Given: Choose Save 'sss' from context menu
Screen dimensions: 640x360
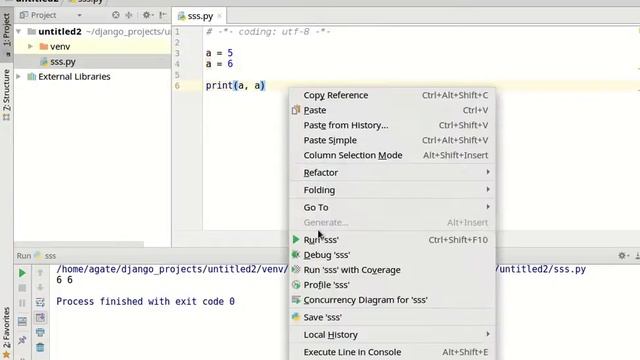Looking at the screenshot, I should (392, 317).
